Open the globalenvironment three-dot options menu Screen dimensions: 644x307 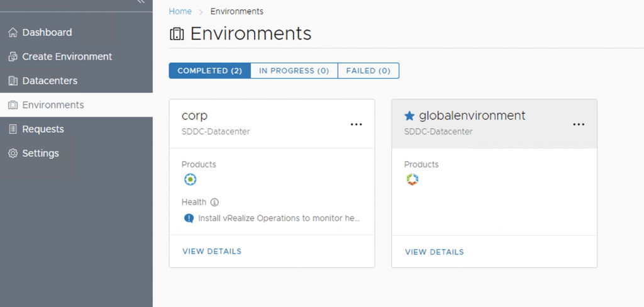(579, 125)
